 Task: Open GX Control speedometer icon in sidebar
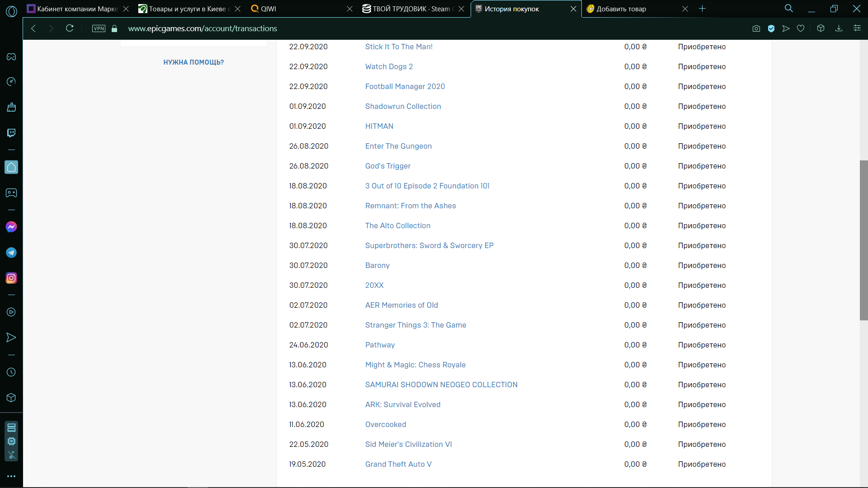(x=11, y=82)
